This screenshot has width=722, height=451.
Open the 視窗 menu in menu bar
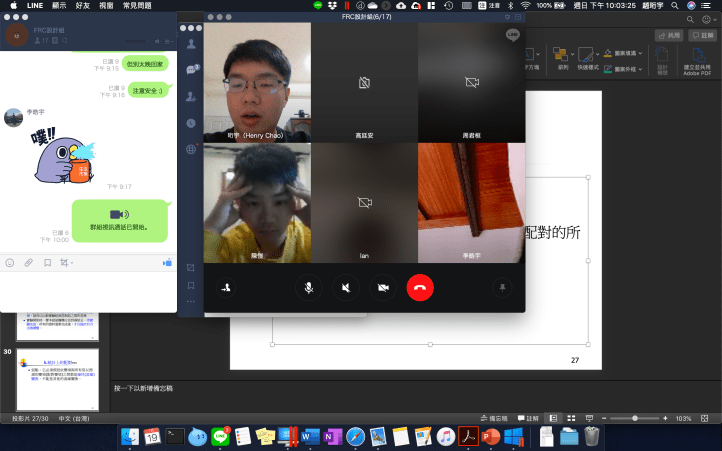point(106,6)
